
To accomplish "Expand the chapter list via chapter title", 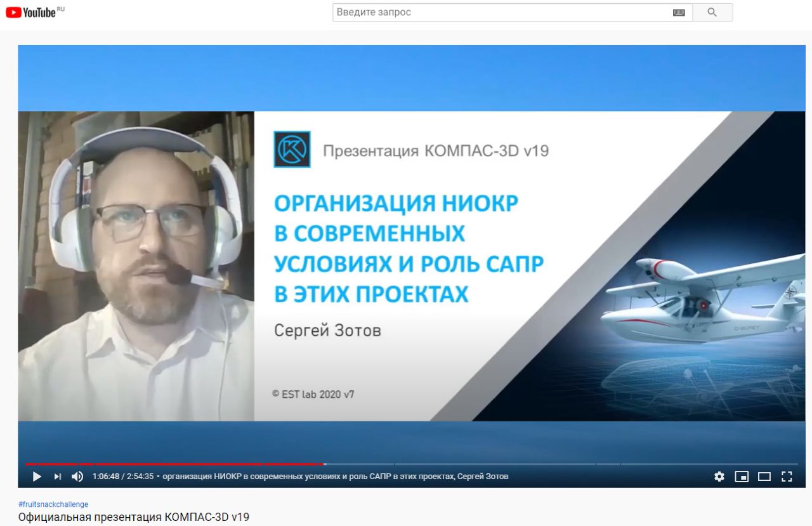I will 335,477.
